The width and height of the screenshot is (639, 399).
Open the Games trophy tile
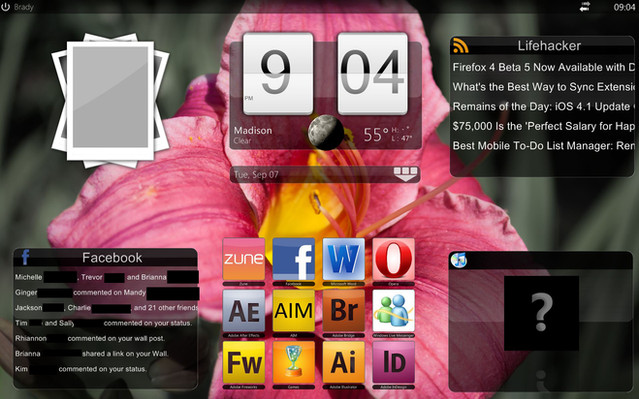(x=293, y=363)
